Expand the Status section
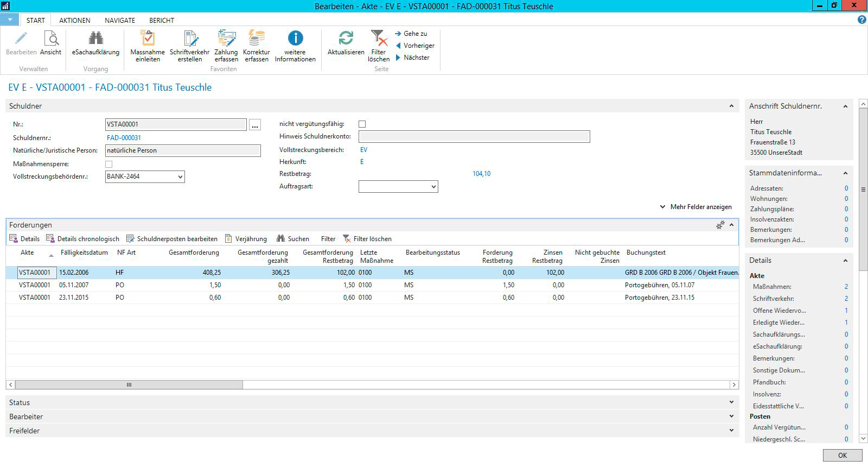This screenshot has width=868, height=467. (x=20, y=402)
